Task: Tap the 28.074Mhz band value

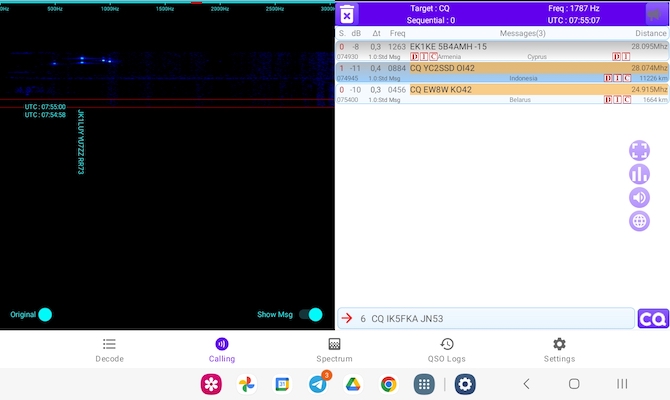Action: click(649, 68)
